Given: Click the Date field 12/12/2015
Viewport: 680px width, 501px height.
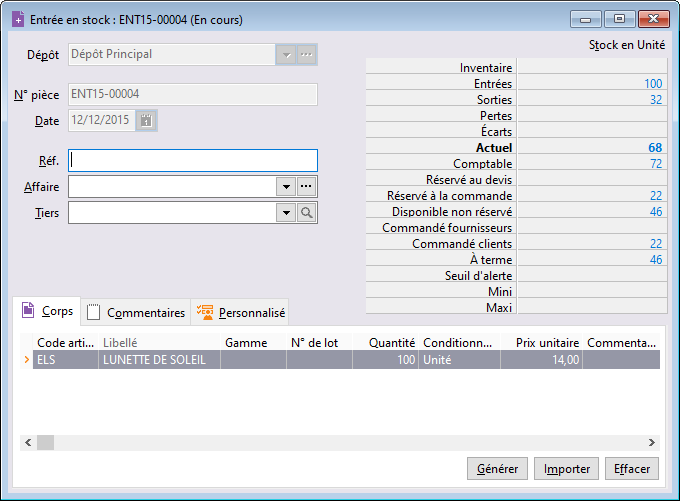Looking at the screenshot, I should (102, 120).
